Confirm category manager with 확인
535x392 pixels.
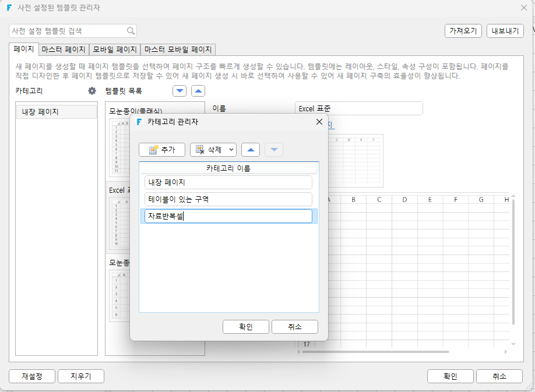coord(246,327)
